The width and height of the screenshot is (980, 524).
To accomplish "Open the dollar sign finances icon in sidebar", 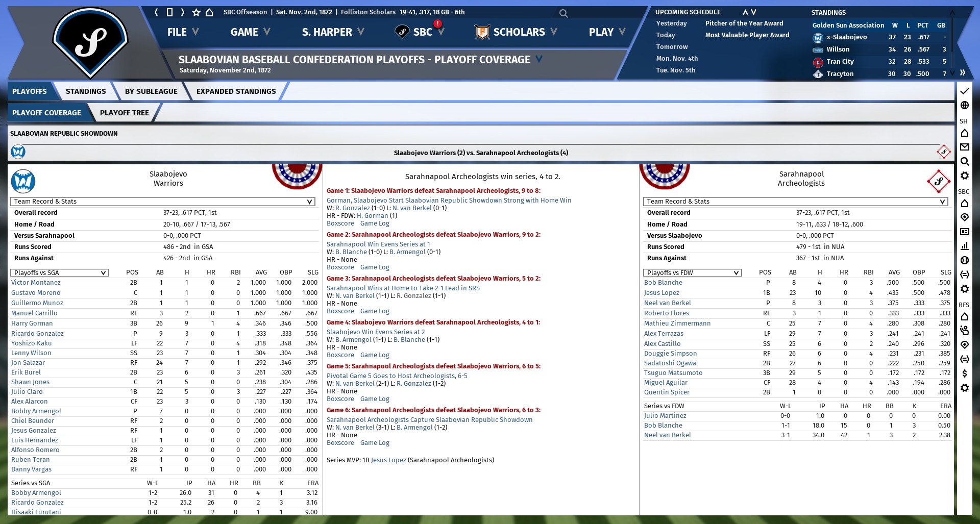I will (x=964, y=373).
